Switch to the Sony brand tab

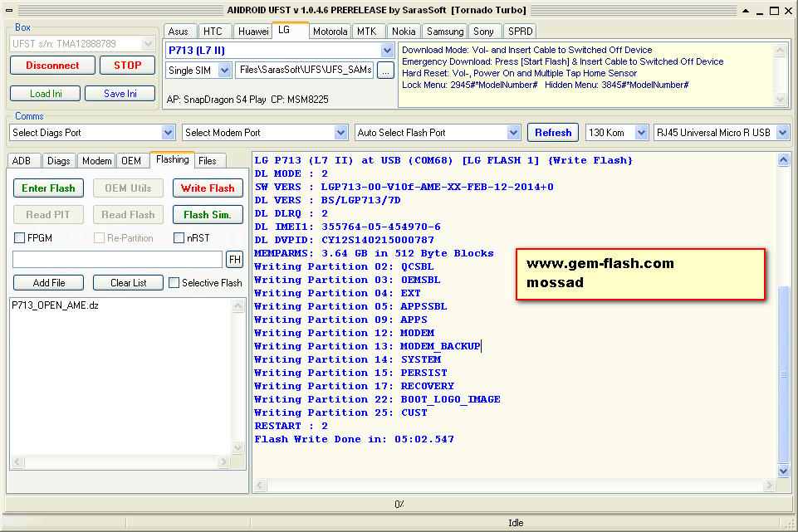tap(484, 32)
